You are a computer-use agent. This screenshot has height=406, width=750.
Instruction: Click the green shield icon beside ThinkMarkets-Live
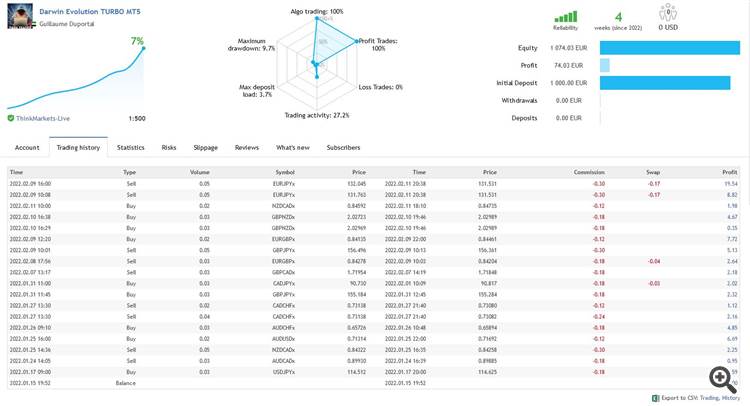click(x=11, y=118)
